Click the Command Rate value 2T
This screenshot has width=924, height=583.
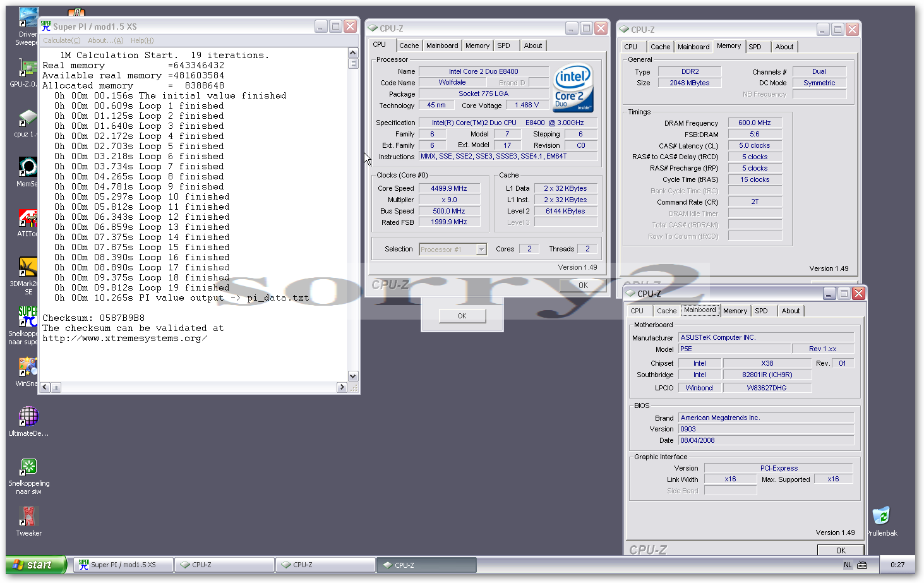pyautogui.click(x=755, y=202)
